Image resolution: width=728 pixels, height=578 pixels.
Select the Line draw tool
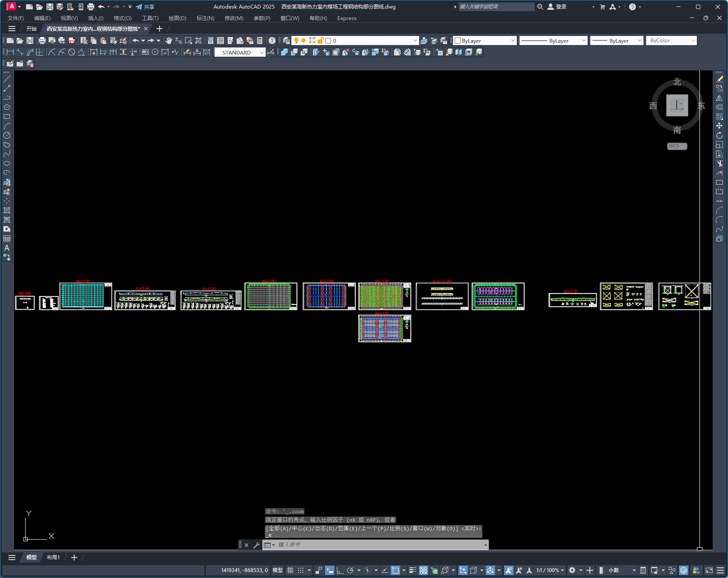[7, 79]
